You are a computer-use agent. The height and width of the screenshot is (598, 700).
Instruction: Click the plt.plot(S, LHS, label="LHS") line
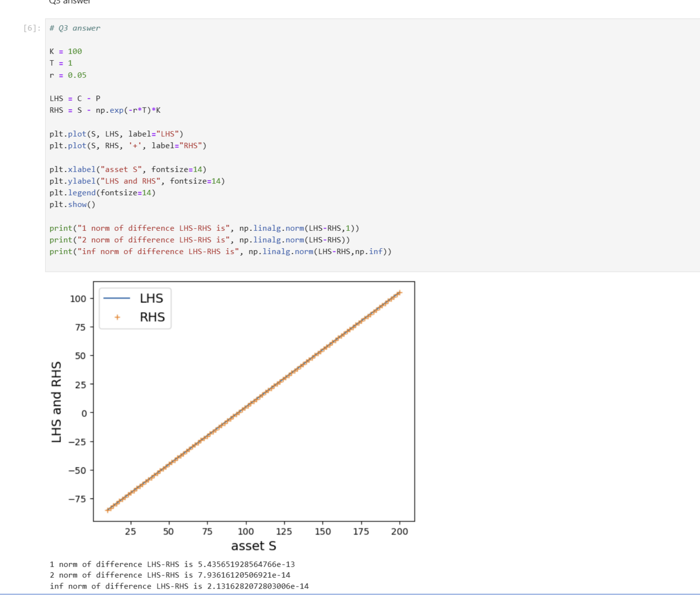tap(116, 134)
